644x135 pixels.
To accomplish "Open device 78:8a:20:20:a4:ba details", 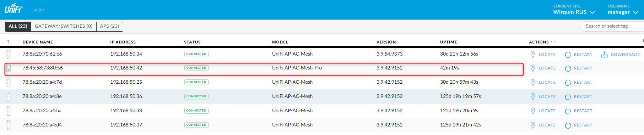I will [x=42, y=110].
